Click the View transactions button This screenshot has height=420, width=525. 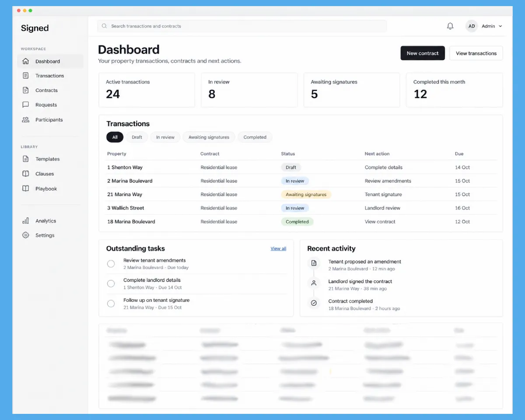point(476,53)
